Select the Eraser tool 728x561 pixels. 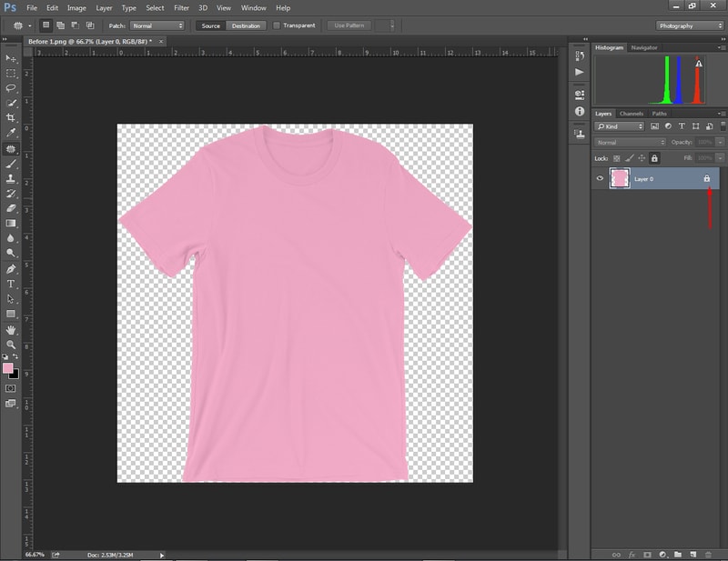[x=11, y=208]
